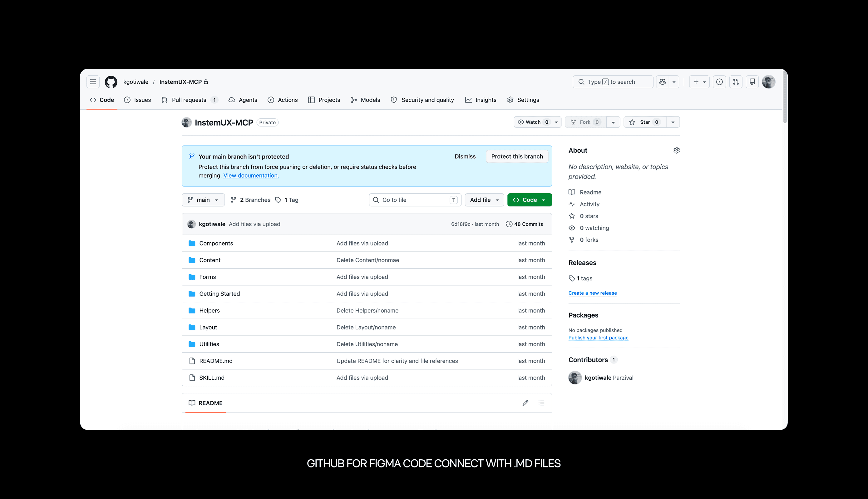Dismiss the branch protection banner

click(465, 157)
